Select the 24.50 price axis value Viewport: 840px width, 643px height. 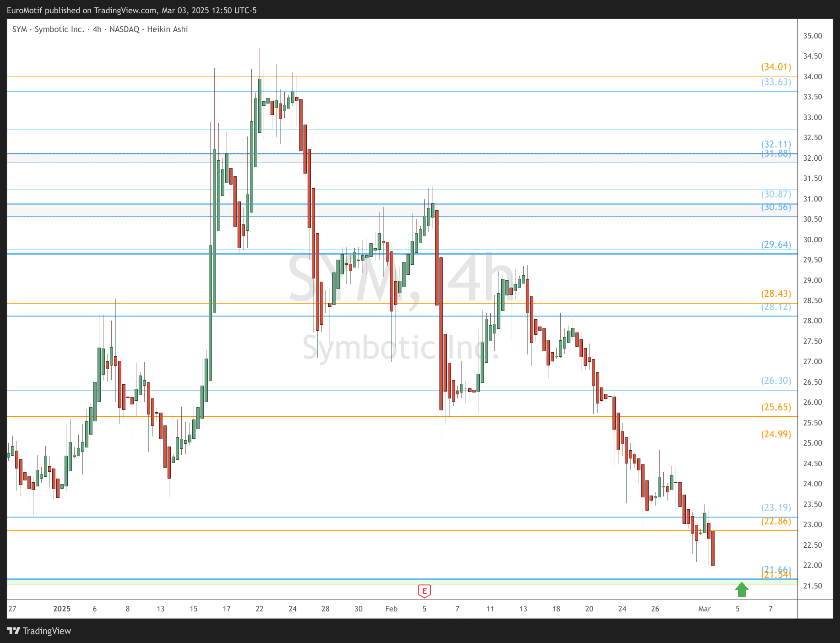click(x=813, y=463)
